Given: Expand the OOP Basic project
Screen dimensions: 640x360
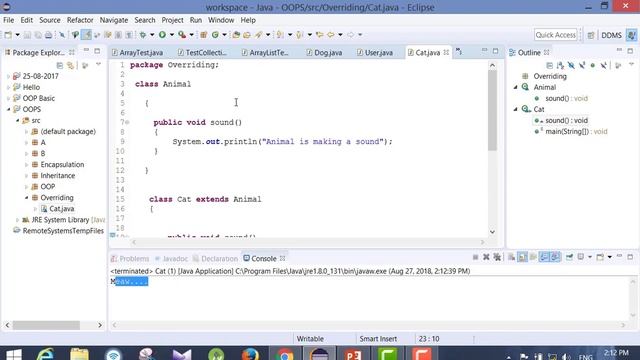Looking at the screenshot, I should pyautogui.click(x=8, y=98).
